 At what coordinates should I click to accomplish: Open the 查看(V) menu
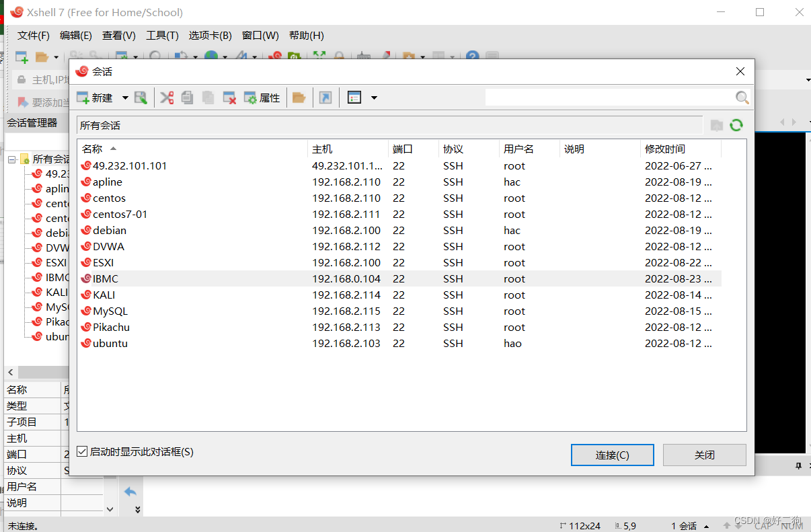[119, 36]
